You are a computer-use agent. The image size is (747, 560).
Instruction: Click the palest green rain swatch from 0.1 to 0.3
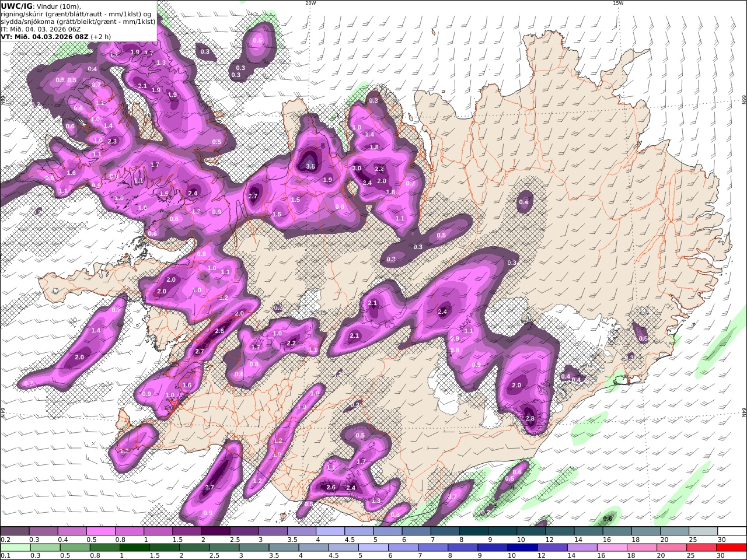click(x=16, y=548)
